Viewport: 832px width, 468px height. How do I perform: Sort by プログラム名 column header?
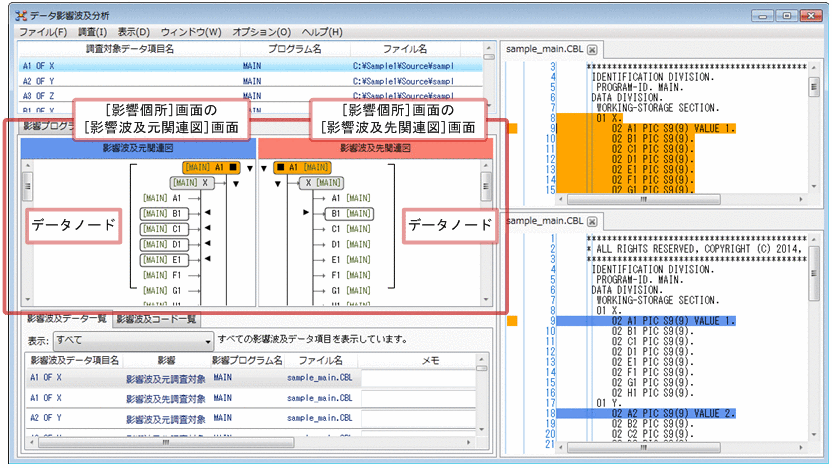click(295, 49)
